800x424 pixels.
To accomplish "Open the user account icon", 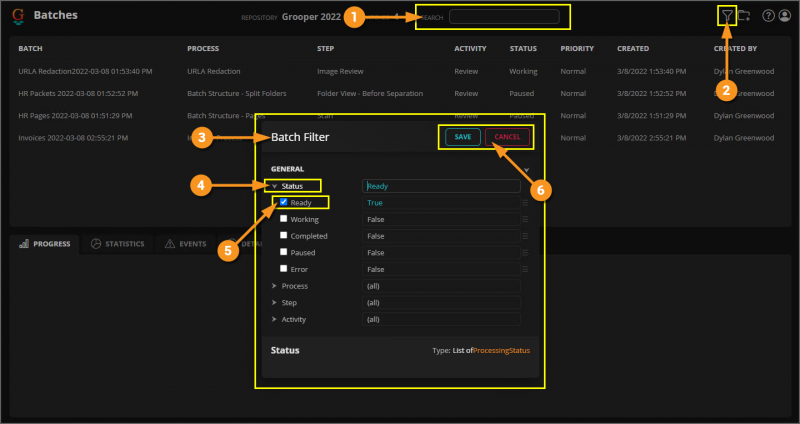I will [x=785, y=16].
